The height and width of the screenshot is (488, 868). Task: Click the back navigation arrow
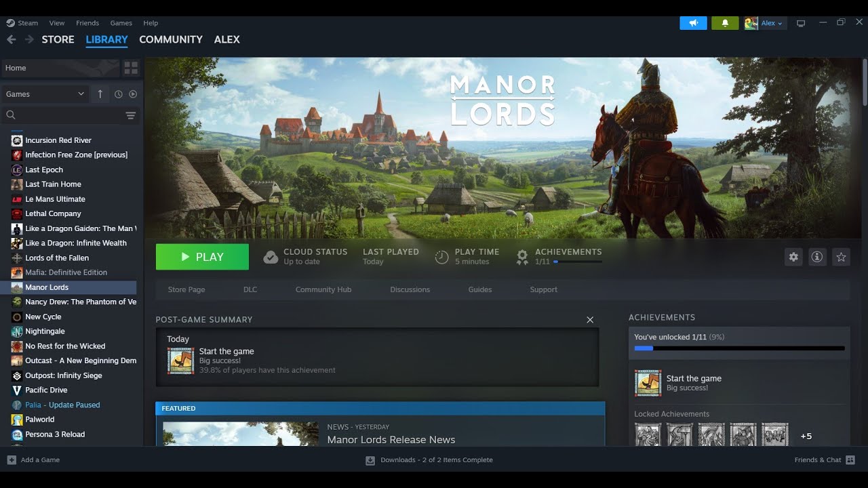[x=11, y=39]
